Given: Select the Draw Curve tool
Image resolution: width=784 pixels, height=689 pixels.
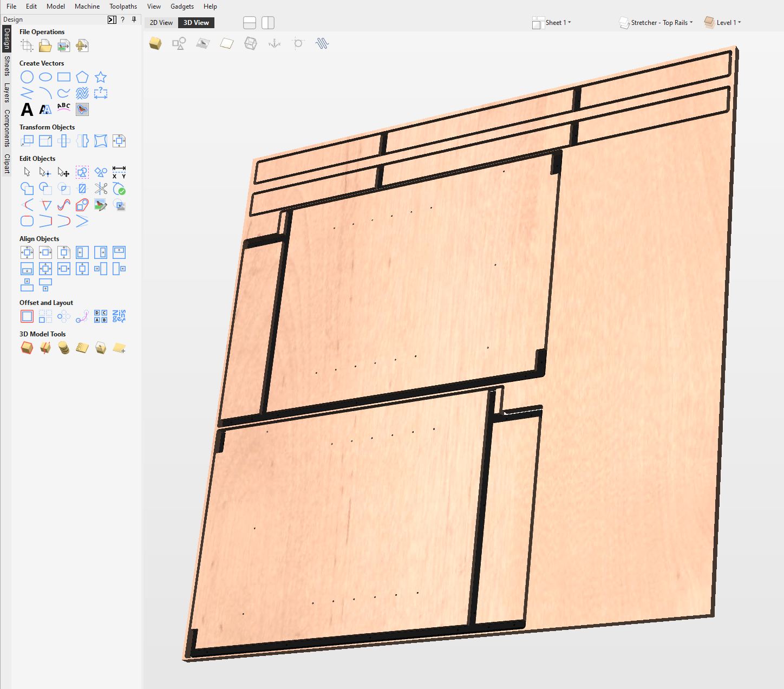Looking at the screenshot, I should click(x=64, y=93).
